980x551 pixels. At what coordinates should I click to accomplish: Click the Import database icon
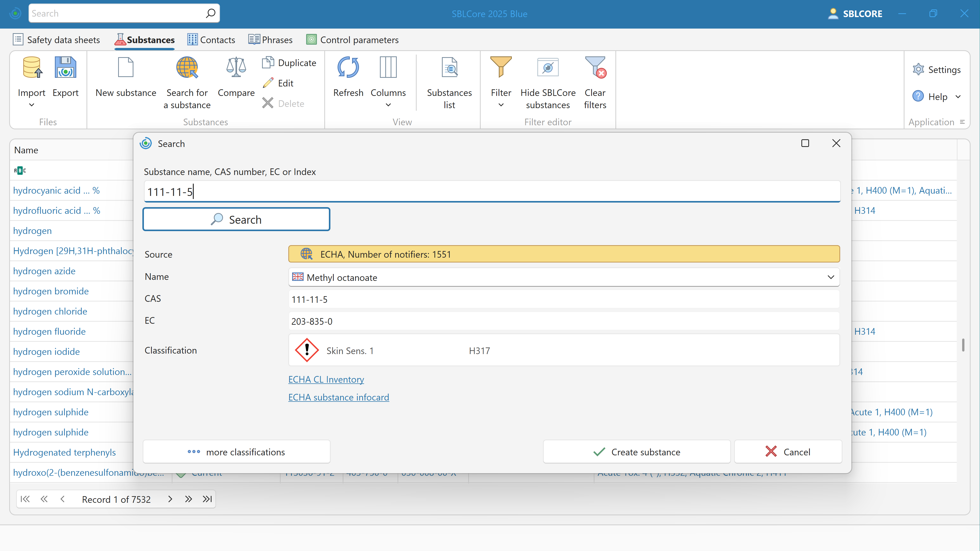point(32,68)
